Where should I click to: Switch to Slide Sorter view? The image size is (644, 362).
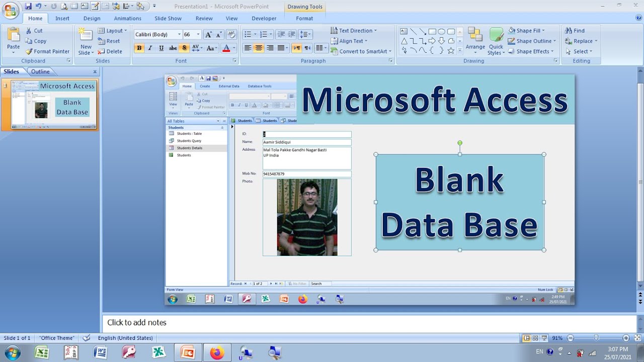click(535, 338)
